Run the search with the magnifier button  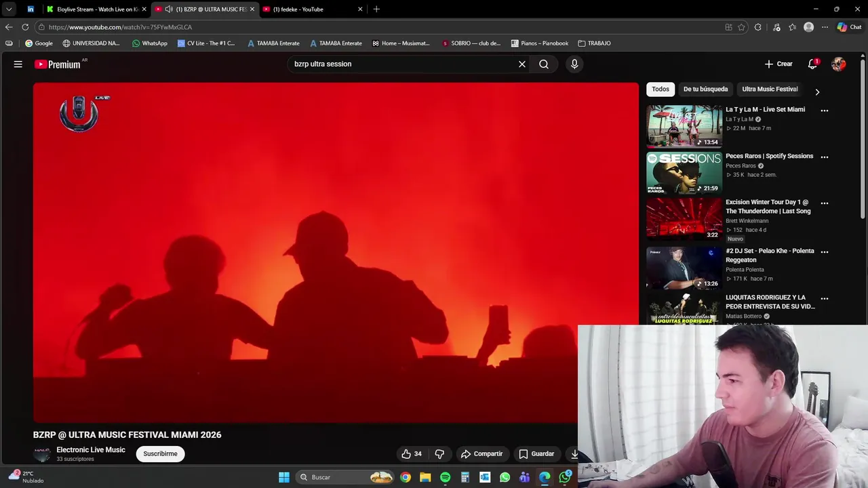click(544, 64)
